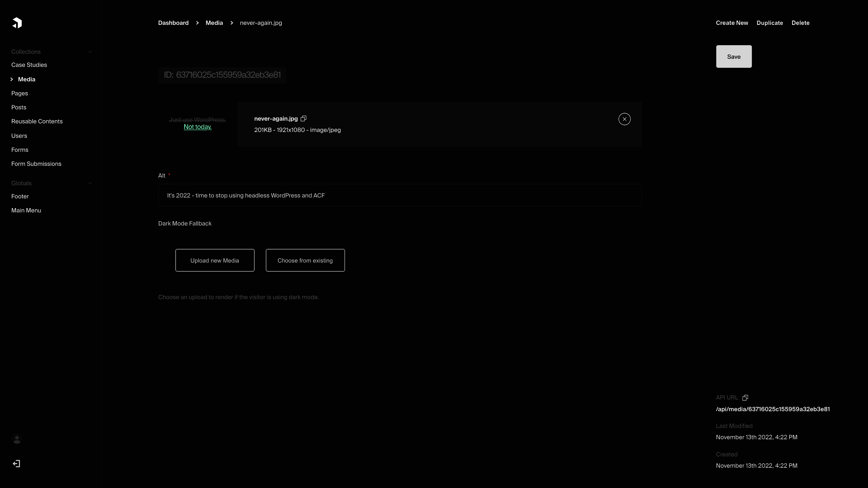
Task: Copy the API URL
Action: tap(745, 398)
